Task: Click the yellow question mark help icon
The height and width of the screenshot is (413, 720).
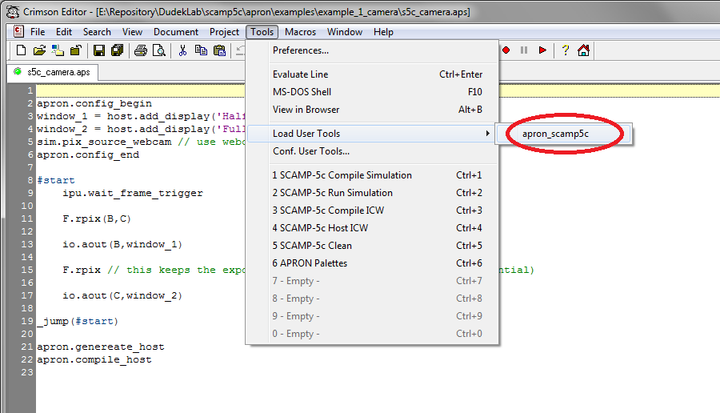Action: pos(566,50)
